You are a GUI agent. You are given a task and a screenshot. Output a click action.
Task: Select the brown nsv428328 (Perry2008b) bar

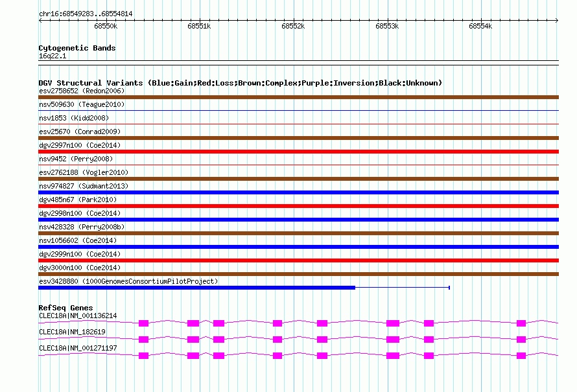[x=298, y=233]
